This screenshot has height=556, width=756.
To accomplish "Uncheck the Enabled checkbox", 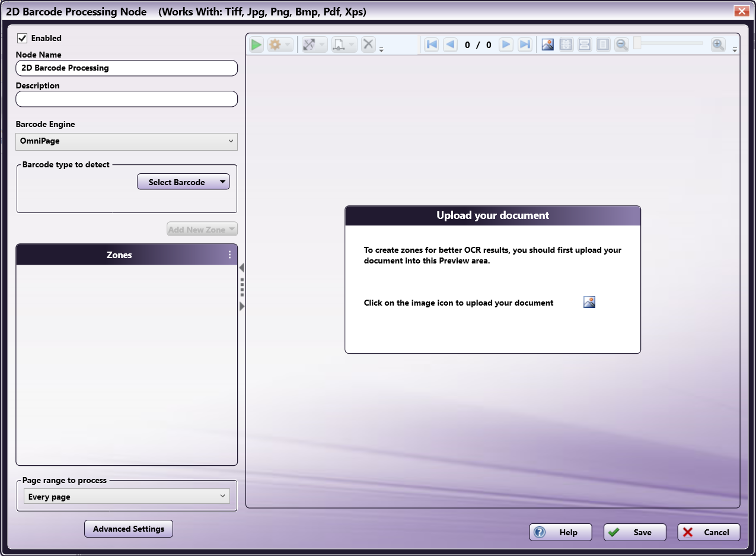I will coord(23,38).
